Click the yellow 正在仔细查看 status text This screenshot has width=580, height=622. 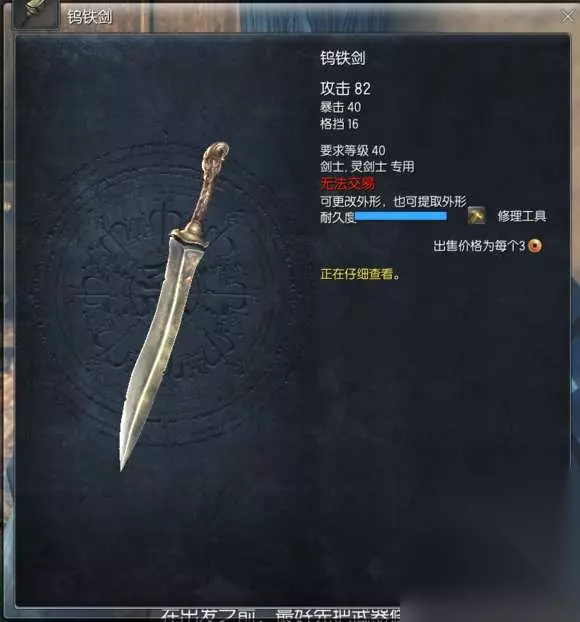click(x=360, y=274)
